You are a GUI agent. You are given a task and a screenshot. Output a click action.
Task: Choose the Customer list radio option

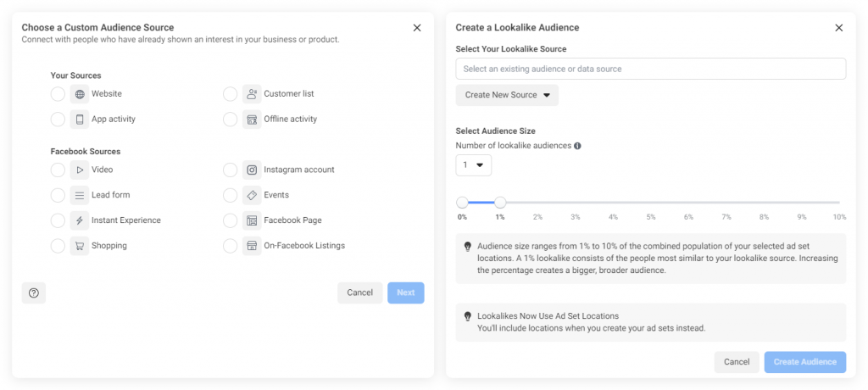231,94
